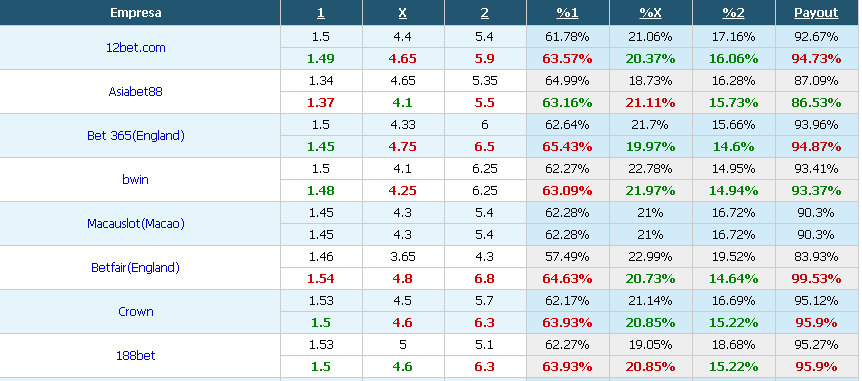Open the bwin company link
The width and height of the screenshot is (862, 381).
[135, 180]
